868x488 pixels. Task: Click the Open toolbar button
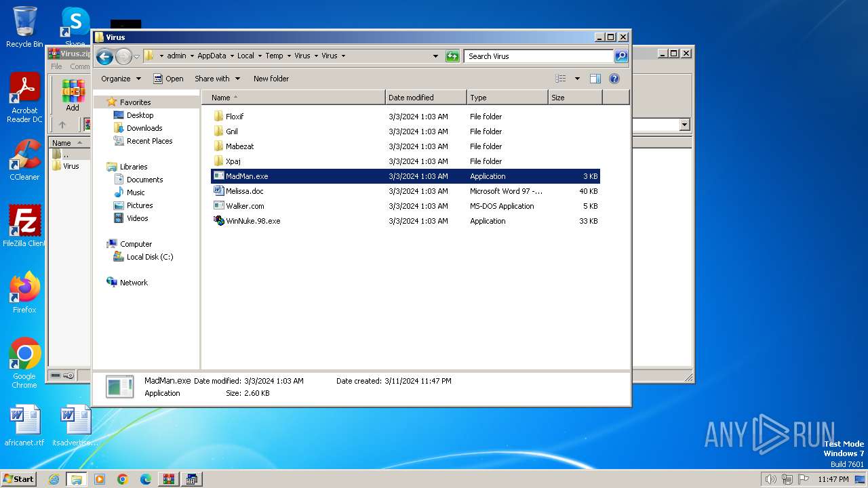168,79
